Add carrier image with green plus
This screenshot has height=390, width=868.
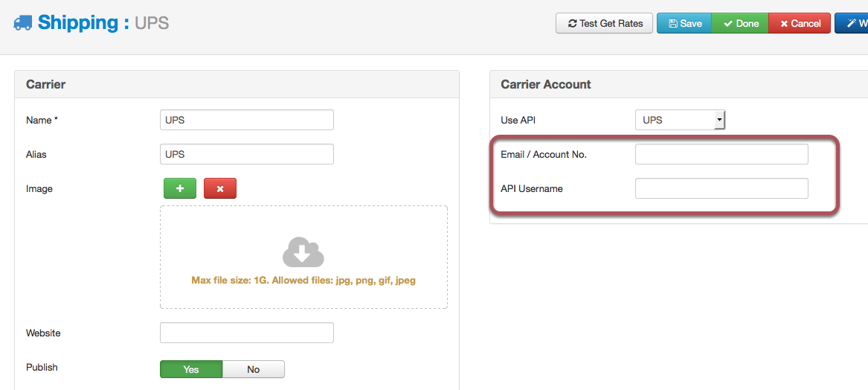180,188
